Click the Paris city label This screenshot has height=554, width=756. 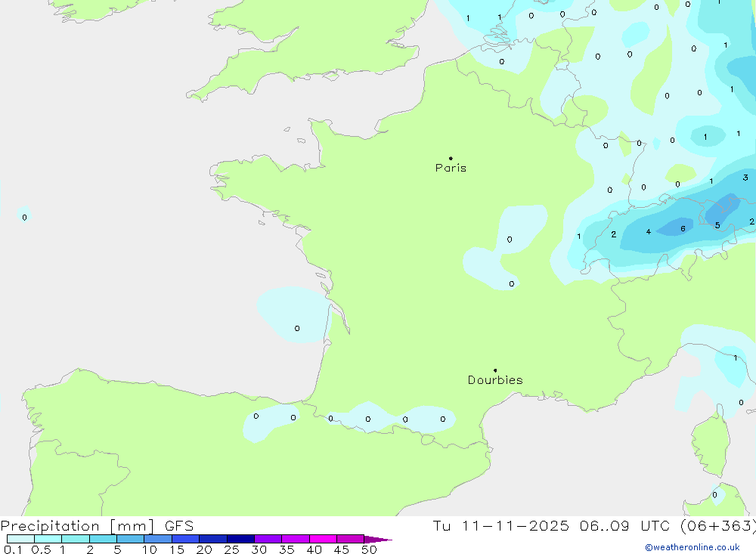451,168
